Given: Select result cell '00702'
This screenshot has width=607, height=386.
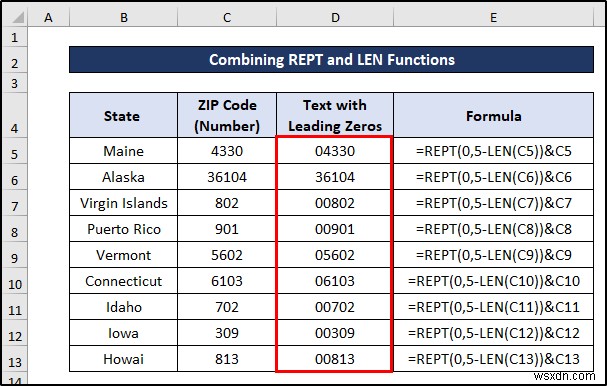Looking at the screenshot, I should click(x=335, y=307).
